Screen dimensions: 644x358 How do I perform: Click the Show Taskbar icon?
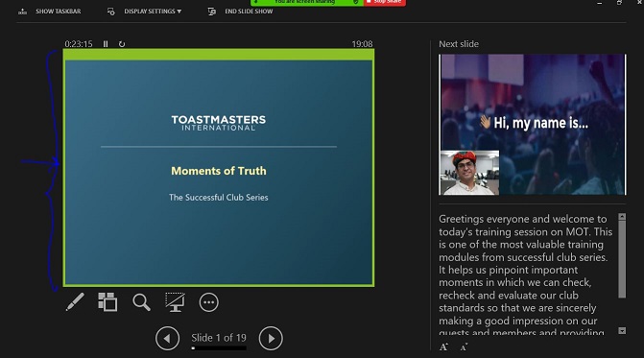(x=23, y=12)
